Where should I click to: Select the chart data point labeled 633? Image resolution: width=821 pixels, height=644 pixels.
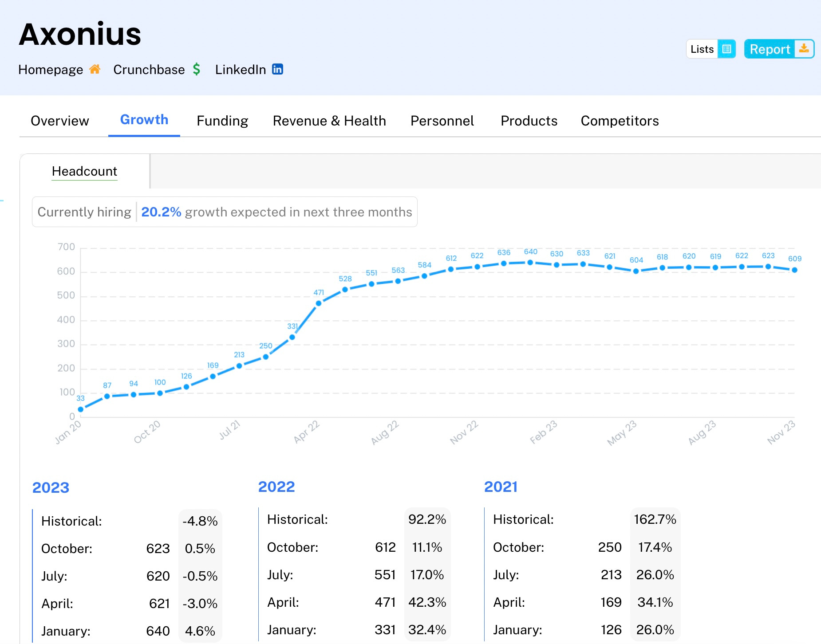tap(583, 264)
